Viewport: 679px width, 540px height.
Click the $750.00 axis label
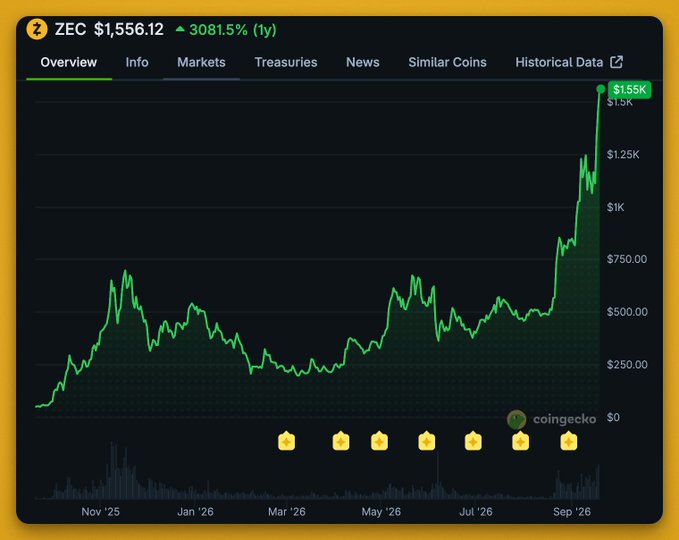click(x=627, y=259)
